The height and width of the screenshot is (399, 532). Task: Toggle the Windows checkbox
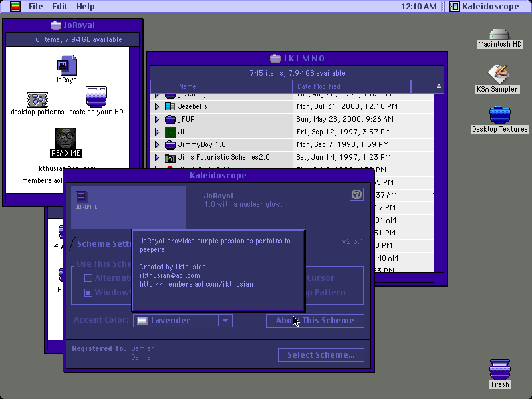click(x=88, y=293)
